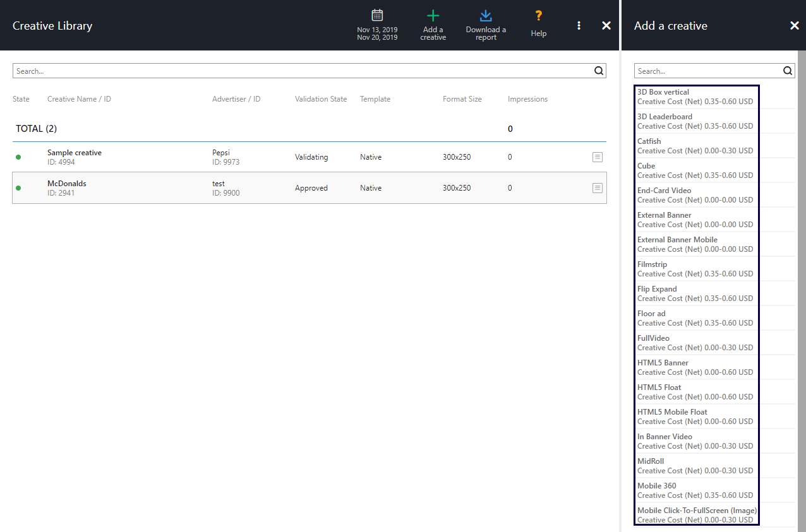Sort by Impressions column header
806x532 pixels.
pyautogui.click(x=527, y=99)
